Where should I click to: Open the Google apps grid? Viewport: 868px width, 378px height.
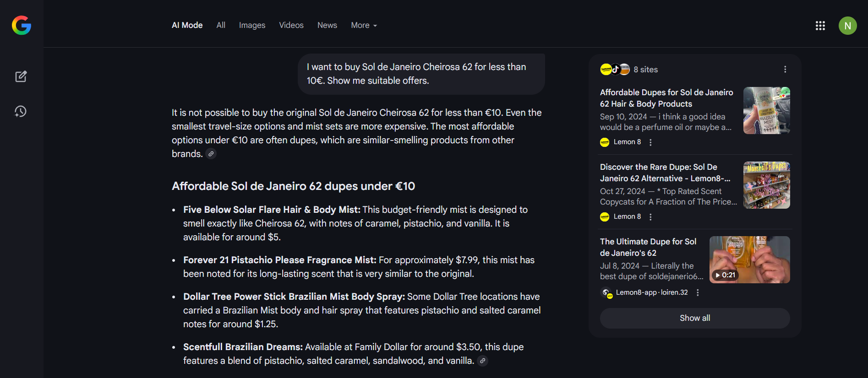(820, 26)
